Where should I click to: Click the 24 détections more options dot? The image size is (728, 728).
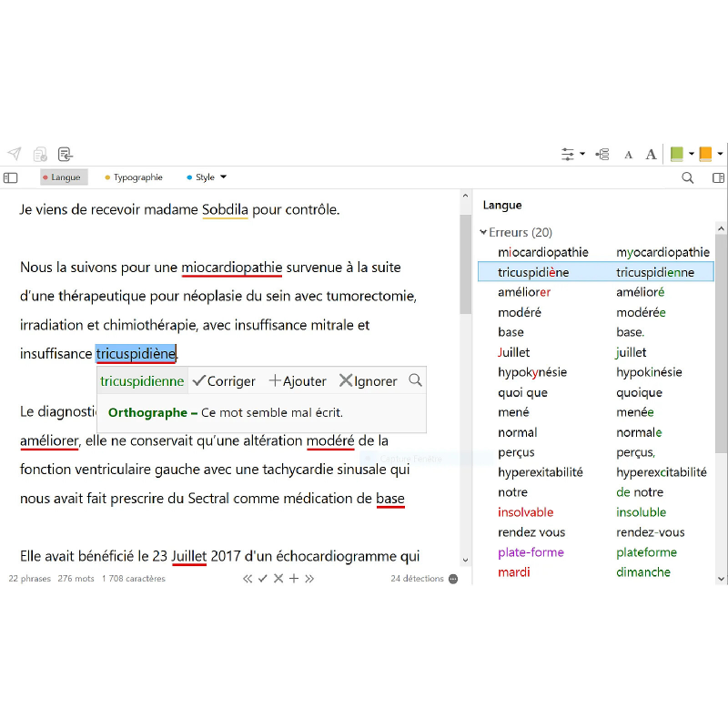tap(453, 579)
